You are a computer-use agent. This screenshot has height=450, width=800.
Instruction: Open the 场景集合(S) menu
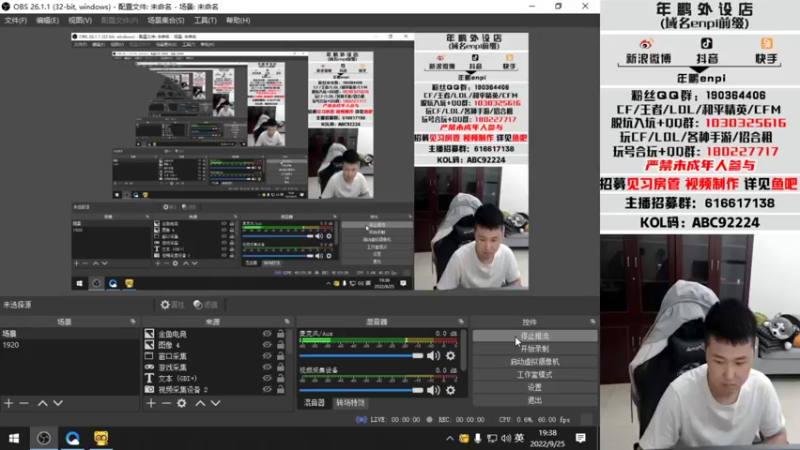[165, 20]
